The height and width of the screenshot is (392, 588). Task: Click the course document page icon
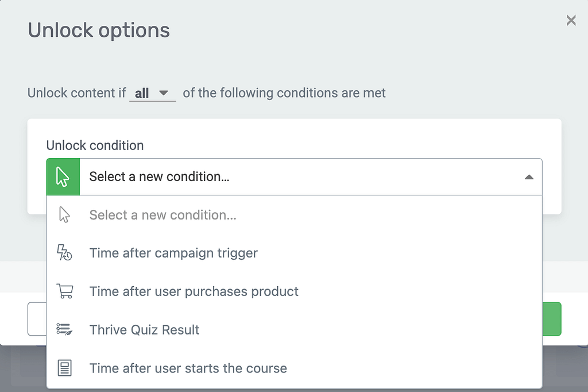pos(64,368)
